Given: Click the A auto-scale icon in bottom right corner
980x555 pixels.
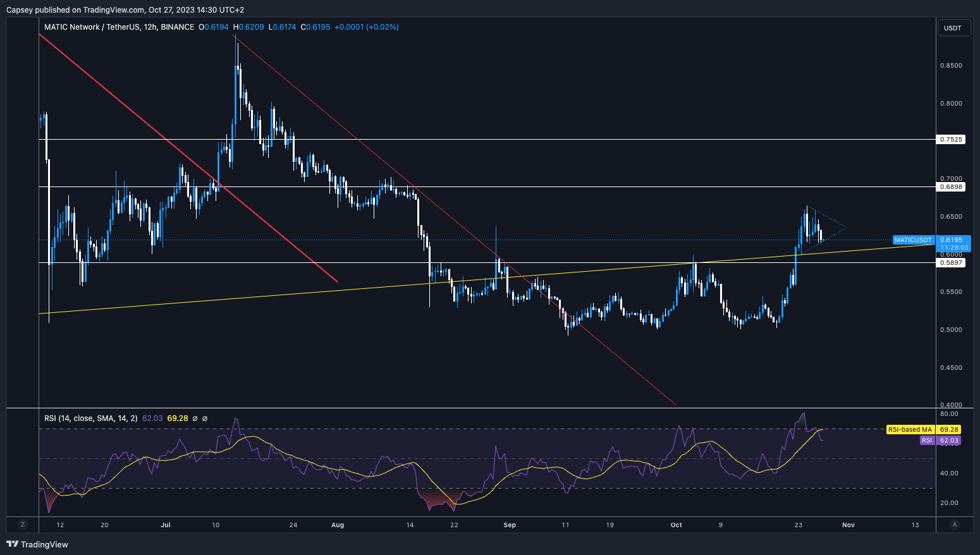Looking at the screenshot, I should coord(954,525).
